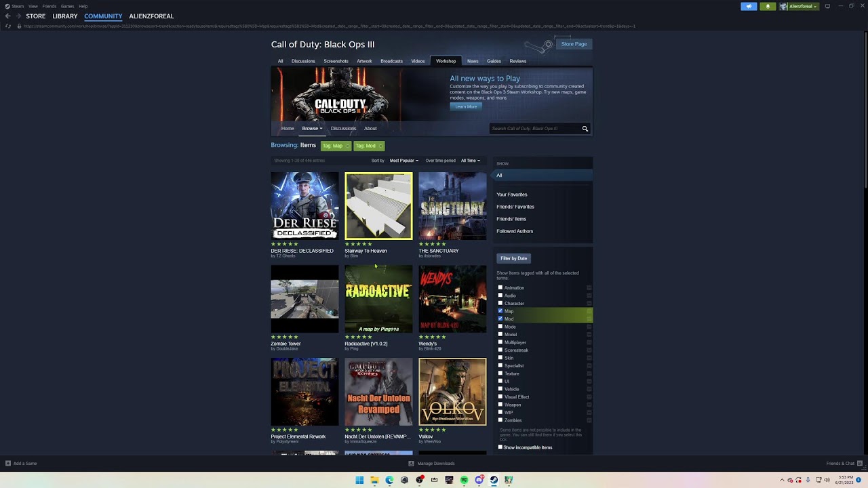Image resolution: width=868 pixels, height=488 pixels.
Task: Open Discord from taskbar
Action: [x=479, y=480]
